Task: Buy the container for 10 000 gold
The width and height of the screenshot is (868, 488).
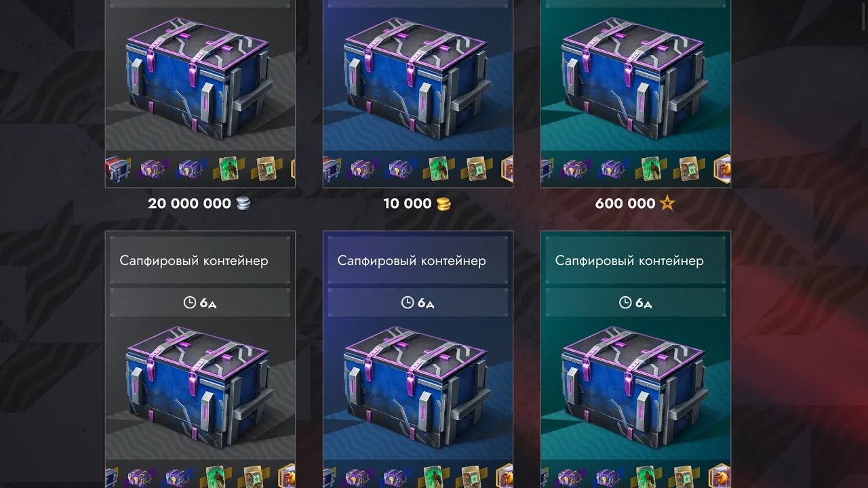Action: tap(417, 203)
